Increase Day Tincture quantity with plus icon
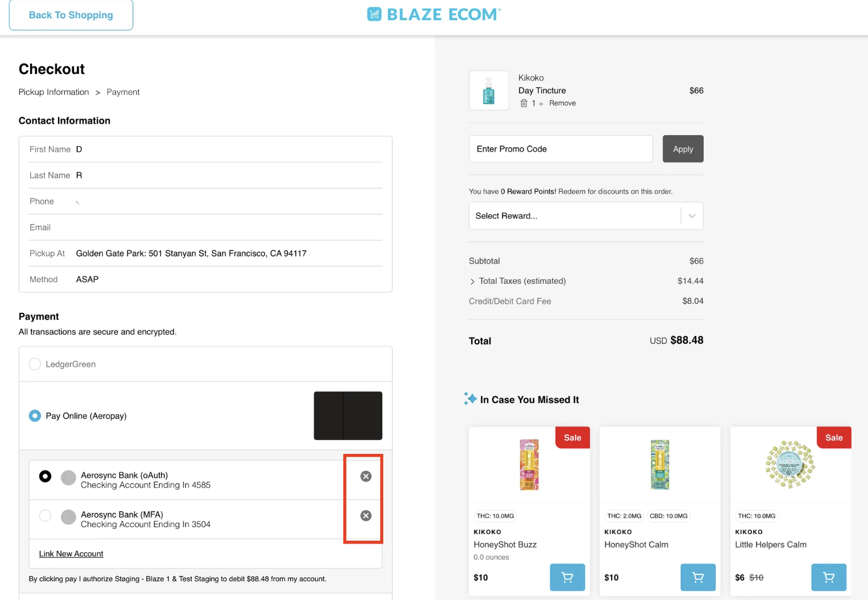 [x=541, y=104]
